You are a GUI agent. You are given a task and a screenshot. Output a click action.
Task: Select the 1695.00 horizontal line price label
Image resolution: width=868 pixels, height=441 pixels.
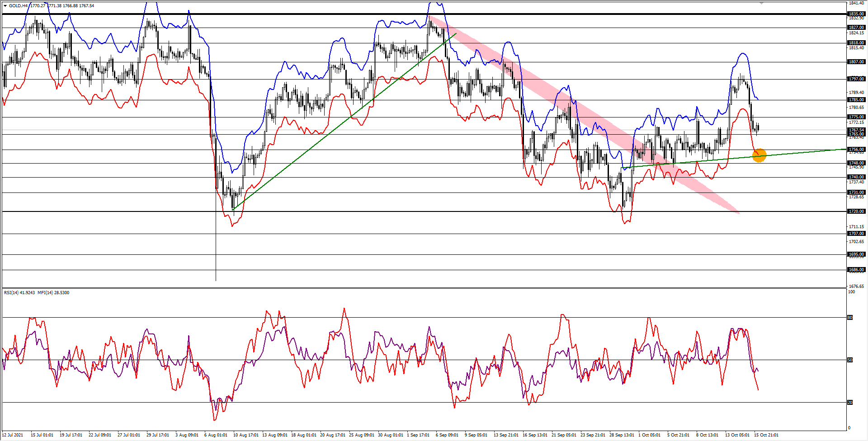pyautogui.click(x=856, y=254)
